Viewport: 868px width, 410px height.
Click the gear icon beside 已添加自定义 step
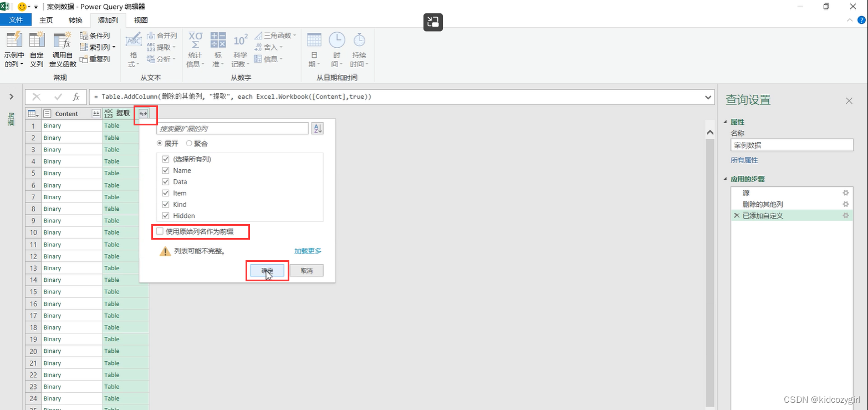coord(845,215)
